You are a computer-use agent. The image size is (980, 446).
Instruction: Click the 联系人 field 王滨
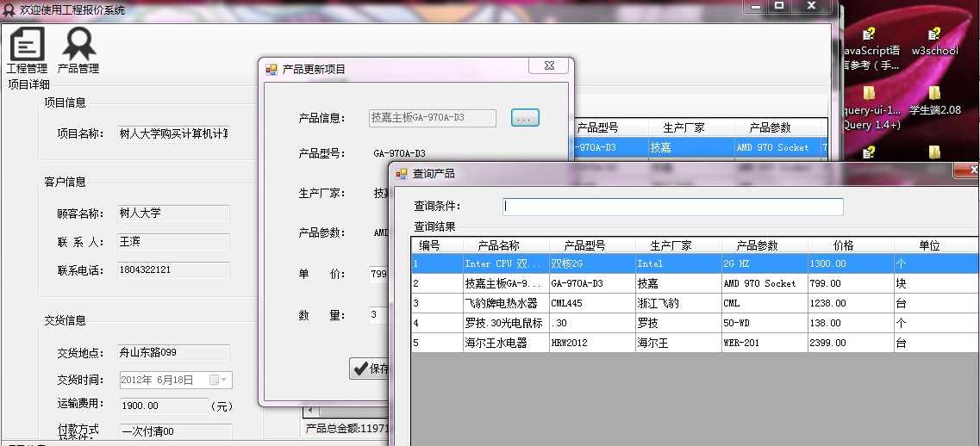(174, 242)
